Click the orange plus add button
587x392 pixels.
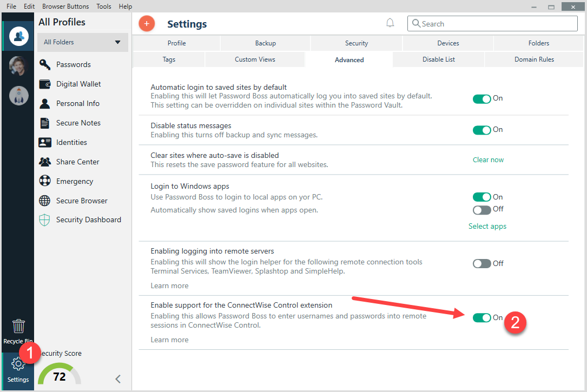147,24
